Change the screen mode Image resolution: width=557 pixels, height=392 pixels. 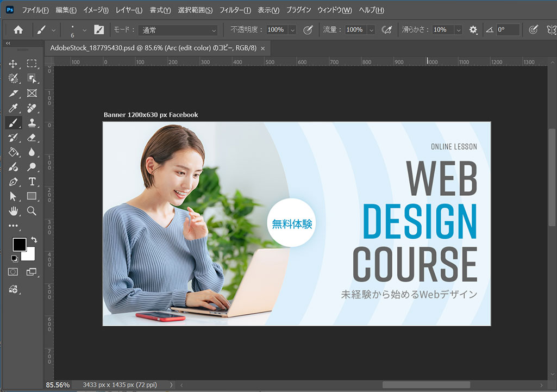[x=32, y=272]
